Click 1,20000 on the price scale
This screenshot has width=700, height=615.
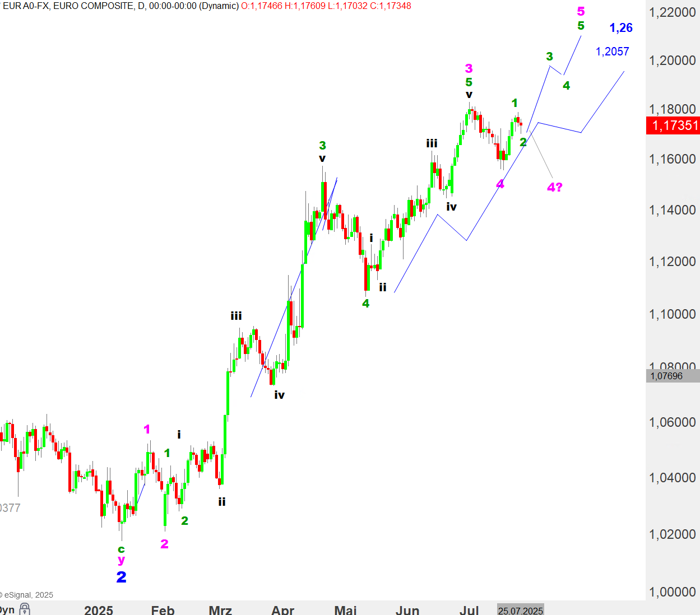pyautogui.click(x=672, y=60)
